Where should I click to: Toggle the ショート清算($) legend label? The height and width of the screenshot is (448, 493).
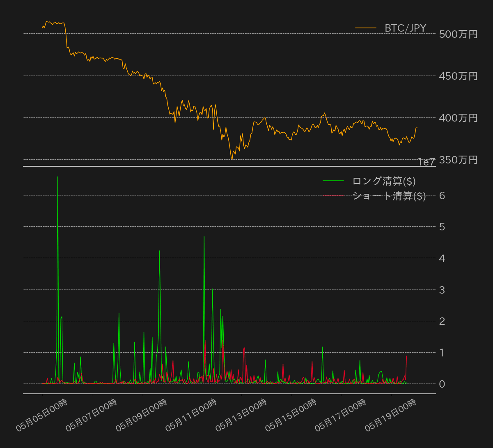tap(389, 196)
